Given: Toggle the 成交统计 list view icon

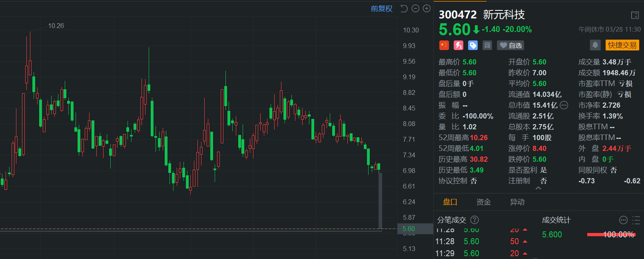Looking at the screenshot, I should coord(636,220).
